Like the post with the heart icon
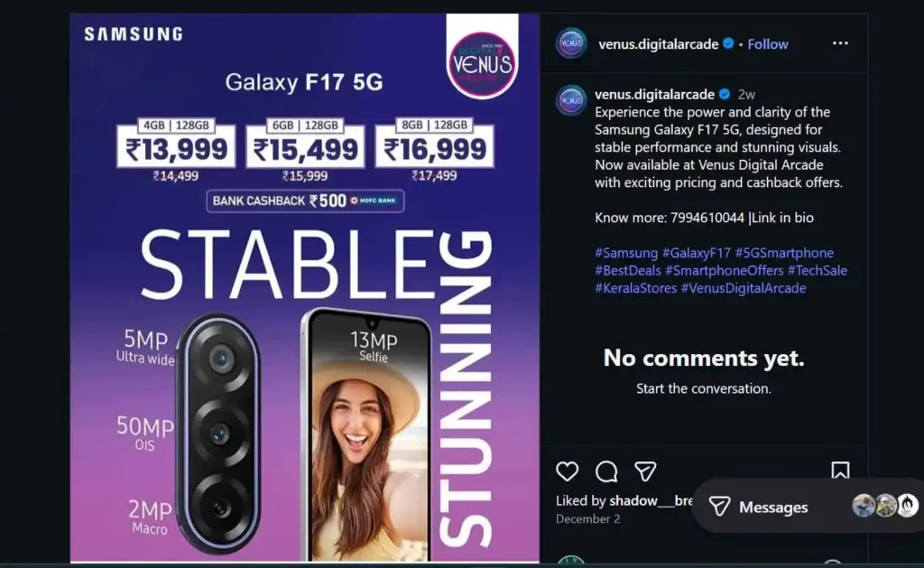The height and width of the screenshot is (568, 924). [567, 471]
